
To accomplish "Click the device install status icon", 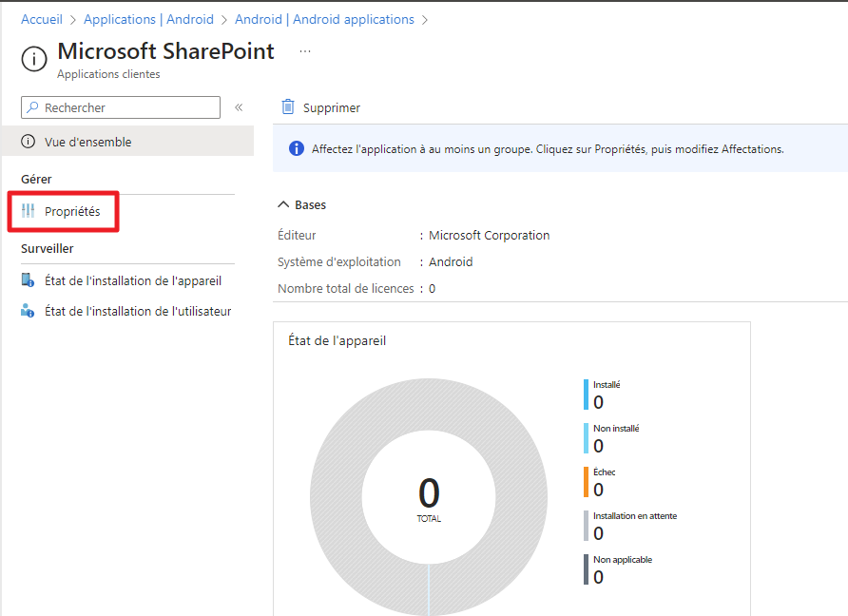I will tap(28, 280).
